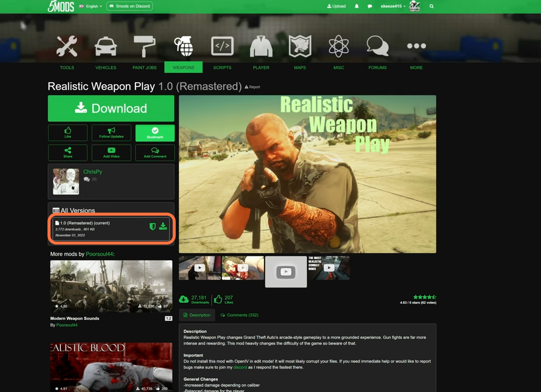Click the thumbs-up likes icon beside 207
541x392 pixels.
point(218,299)
